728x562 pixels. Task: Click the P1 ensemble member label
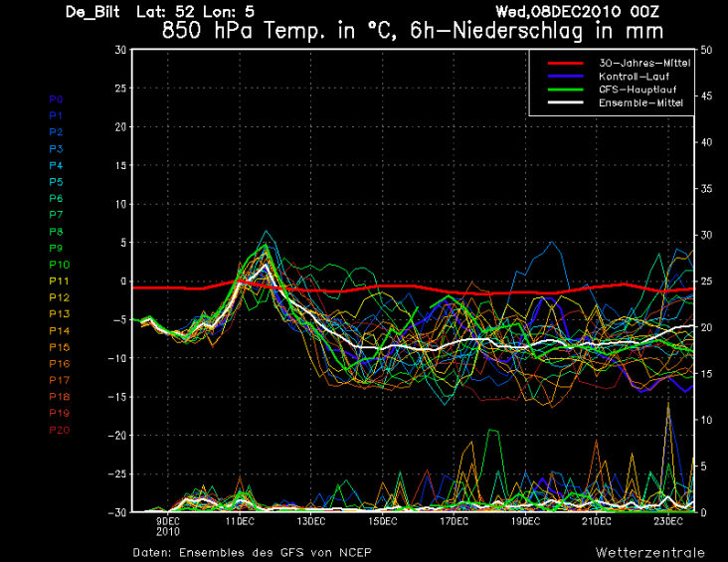click(56, 115)
